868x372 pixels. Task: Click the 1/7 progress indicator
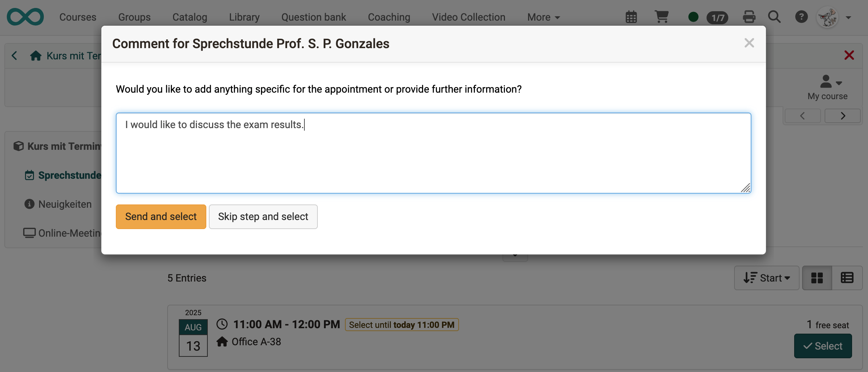pyautogui.click(x=717, y=17)
